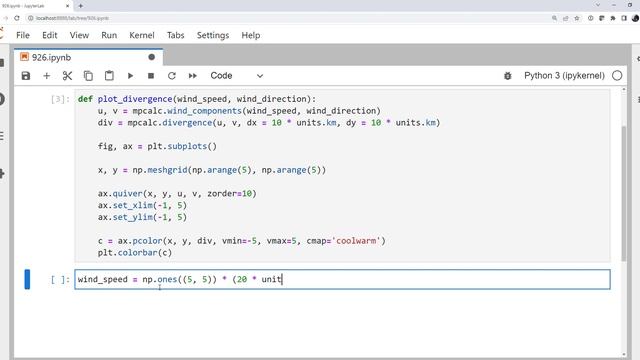Enable the debugger bug icon
The height and width of the screenshot is (360, 640).
[x=507, y=76]
